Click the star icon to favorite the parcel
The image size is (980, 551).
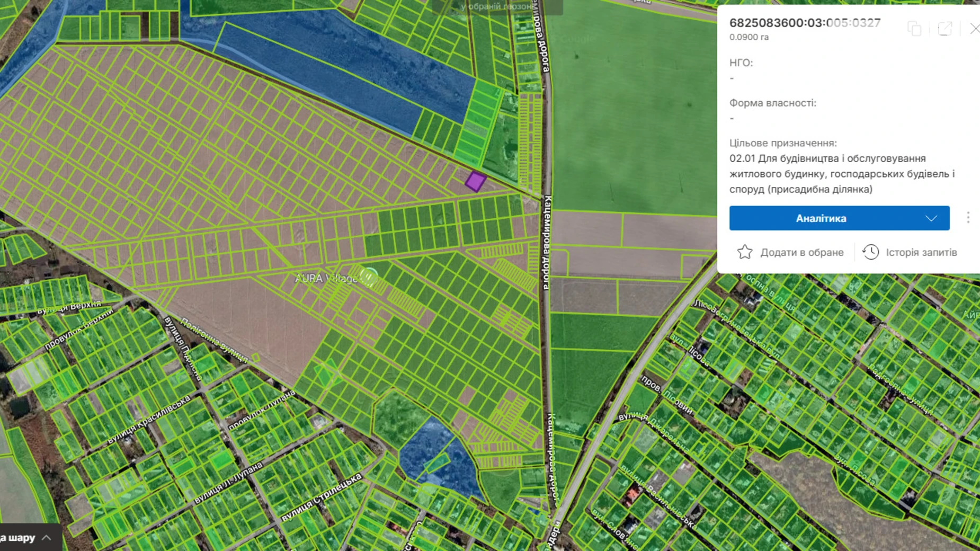[744, 252]
